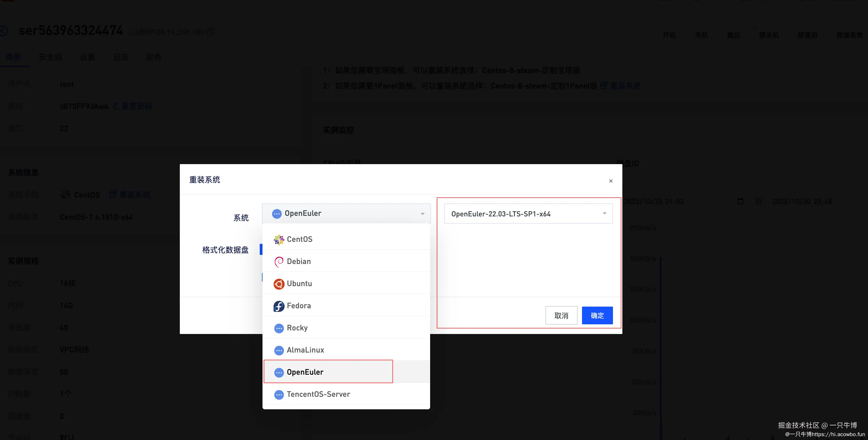
Task: Click the CentOS logo icon in the dropdown list
Action: tap(279, 239)
